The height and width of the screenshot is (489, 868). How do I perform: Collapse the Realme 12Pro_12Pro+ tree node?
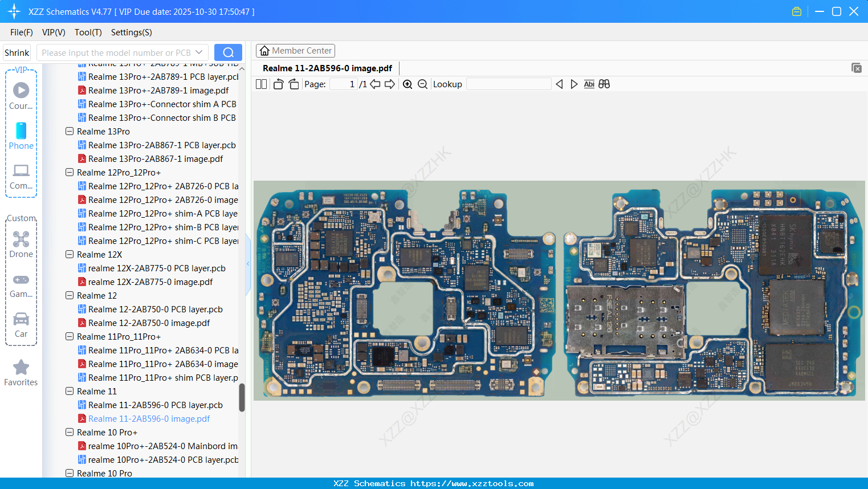[x=70, y=172]
